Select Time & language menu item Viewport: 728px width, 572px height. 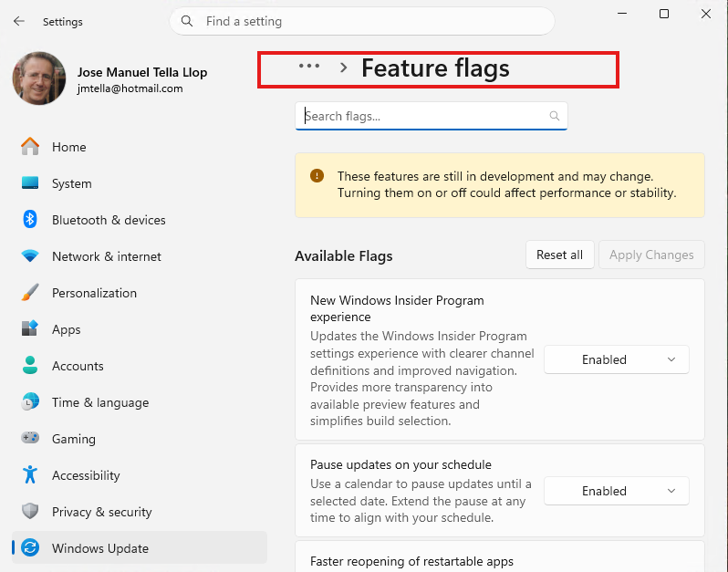click(99, 402)
